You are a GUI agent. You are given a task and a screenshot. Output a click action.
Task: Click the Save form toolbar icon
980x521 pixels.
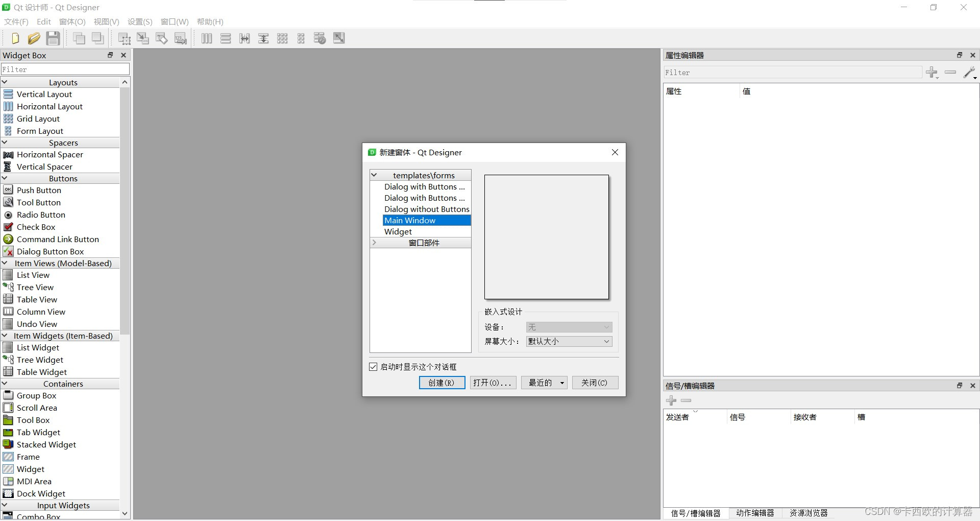coord(53,38)
